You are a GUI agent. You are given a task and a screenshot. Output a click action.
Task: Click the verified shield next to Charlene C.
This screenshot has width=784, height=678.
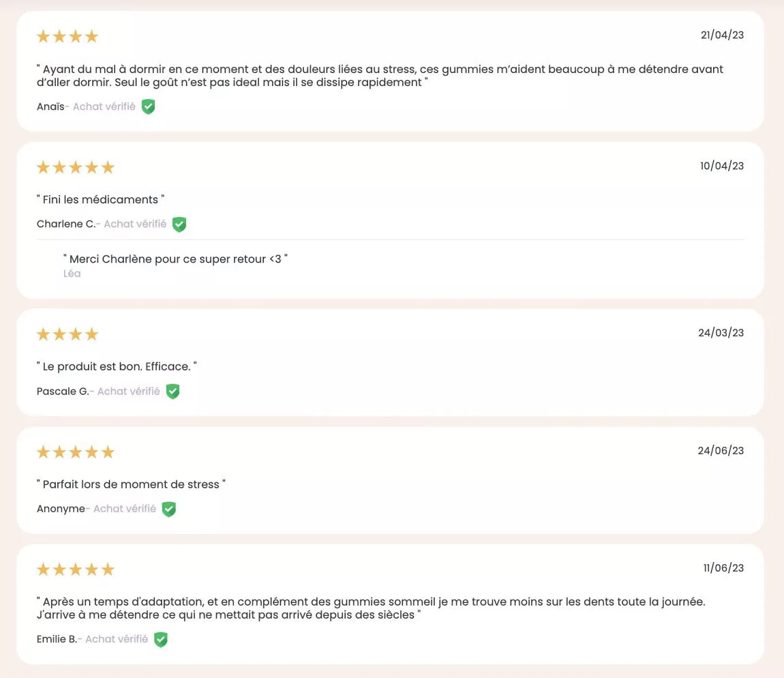[x=179, y=224]
